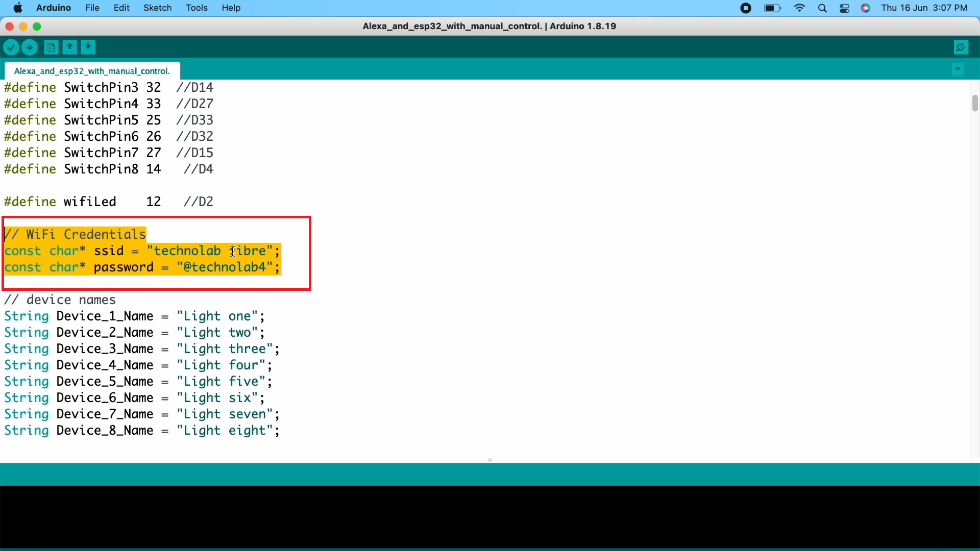Click the Device_1_Name variable

coord(105,316)
